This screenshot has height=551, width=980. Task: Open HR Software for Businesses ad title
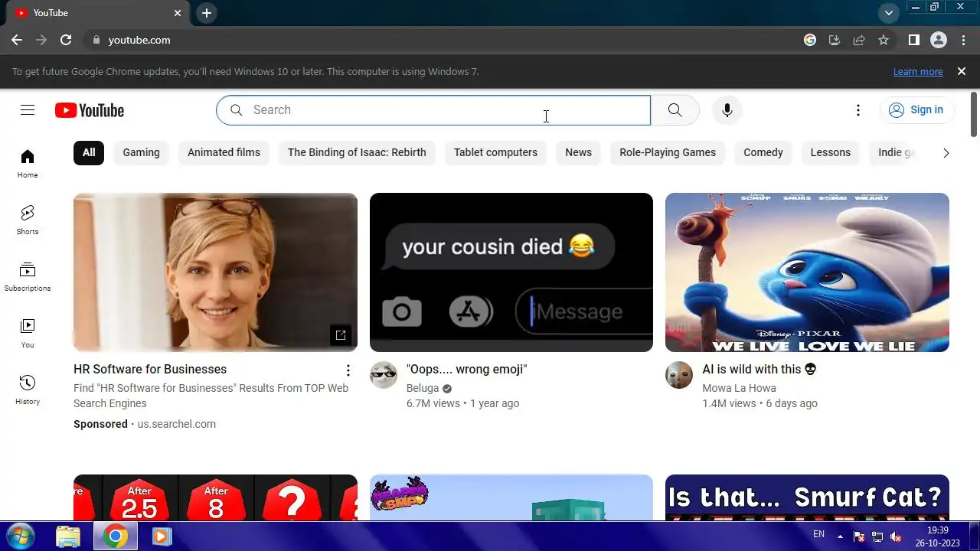click(150, 370)
